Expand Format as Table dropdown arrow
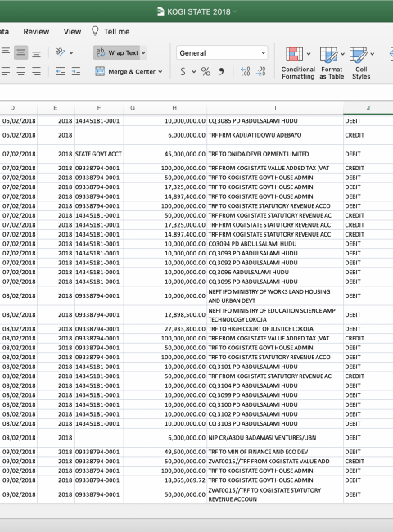 coord(342,54)
